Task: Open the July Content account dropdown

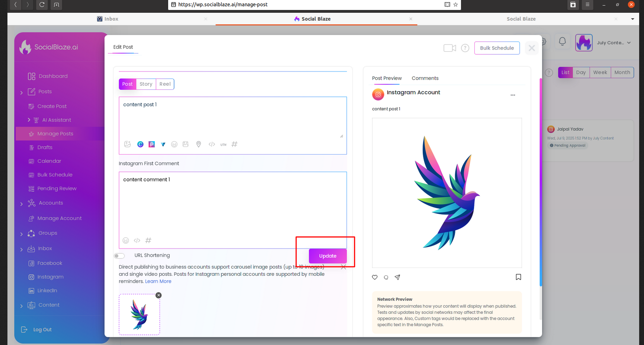Action: tap(614, 43)
